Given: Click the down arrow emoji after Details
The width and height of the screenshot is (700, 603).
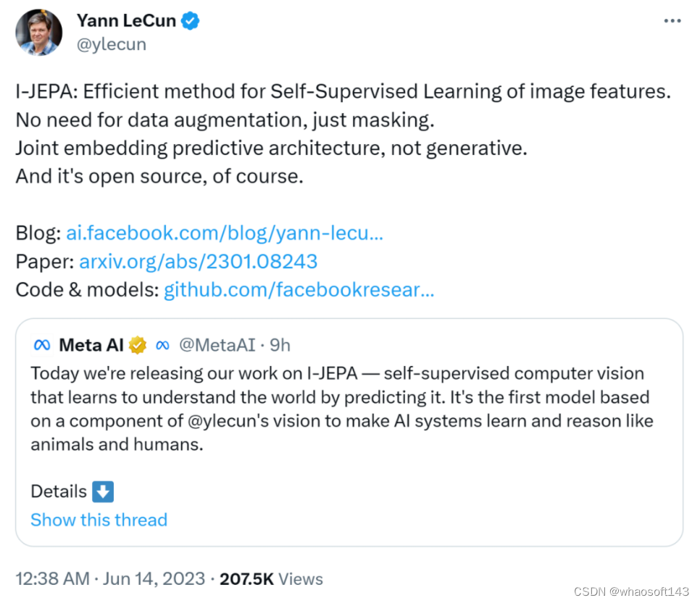Looking at the screenshot, I should 103,492.
